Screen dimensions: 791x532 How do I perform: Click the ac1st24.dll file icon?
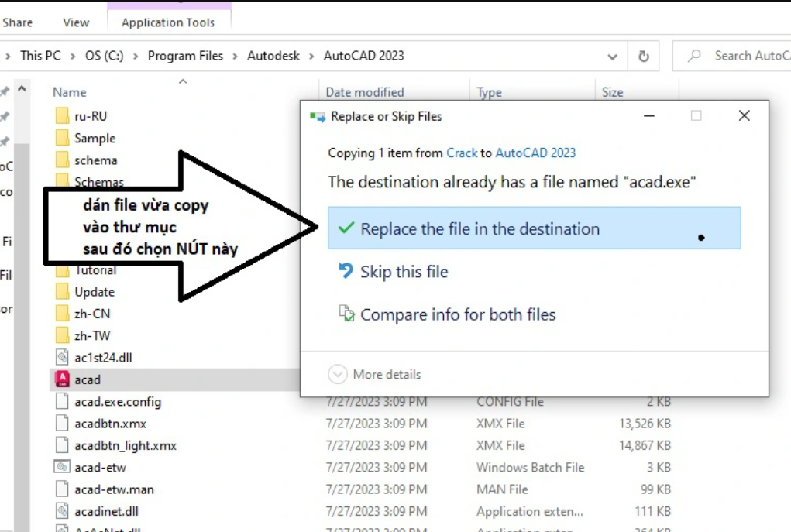[63, 358]
